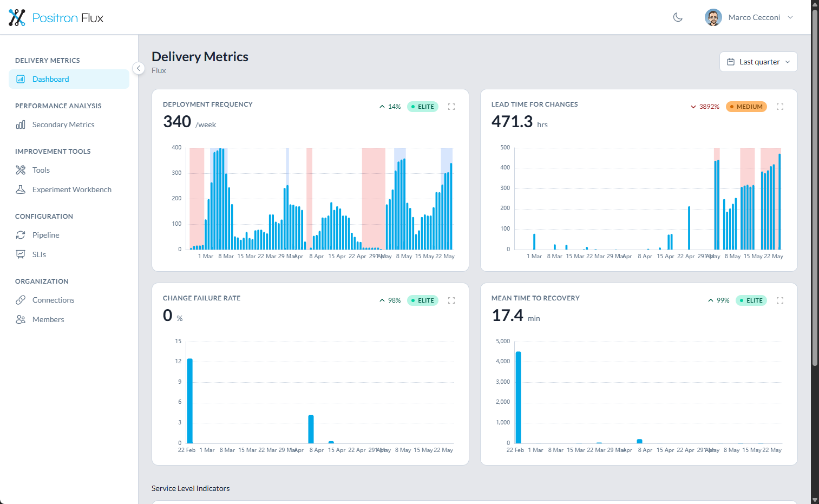Screen dimensions: 819x504
Task: Click the scrollbar down arrow
Action: click(x=815, y=500)
